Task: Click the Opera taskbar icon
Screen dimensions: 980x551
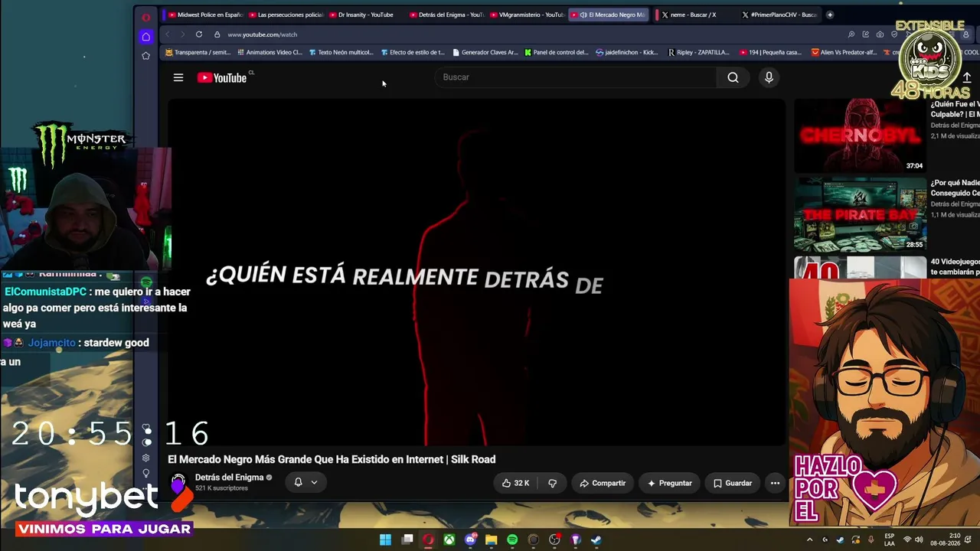Action: (428, 540)
